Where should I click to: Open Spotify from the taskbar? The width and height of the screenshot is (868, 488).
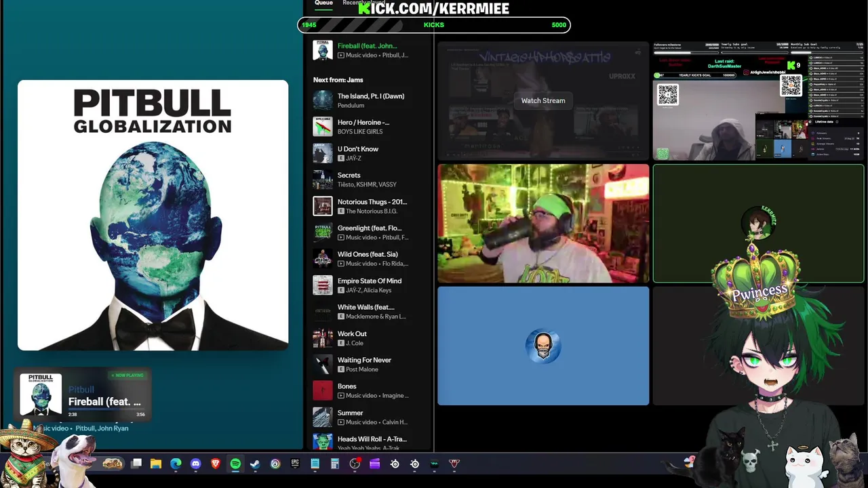click(x=235, y=464)
